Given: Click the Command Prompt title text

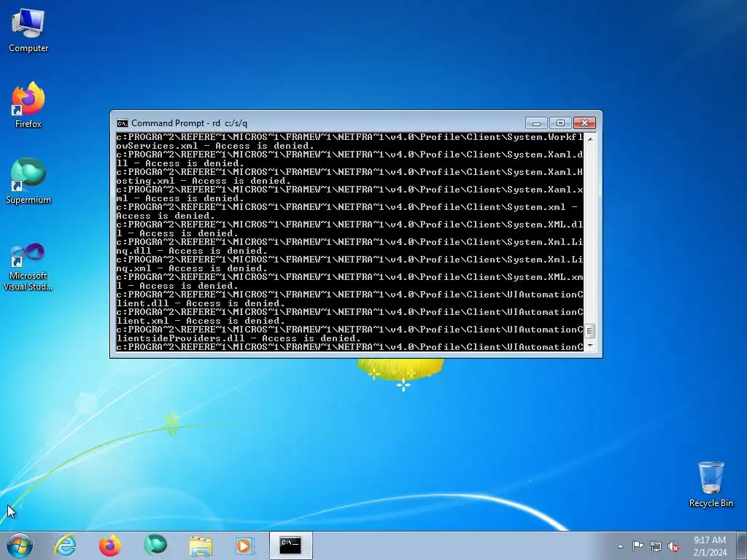Looking at the screenshot, I should click(x=189, y=123).
